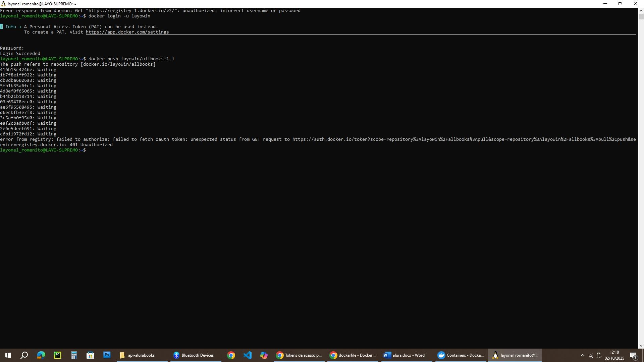This screenshot has height=362, width=644.
Task: Switch to Containers Docker Desktop window
Action: 461,355
